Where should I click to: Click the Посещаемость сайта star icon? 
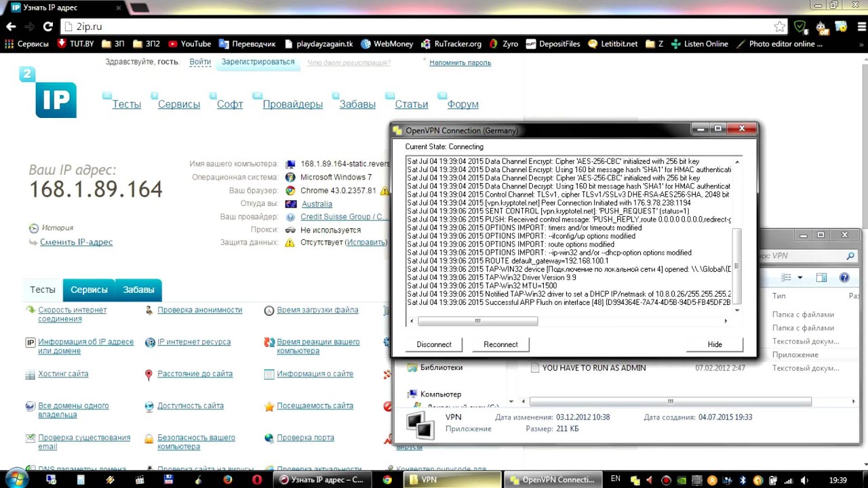(x=269, y=406)
